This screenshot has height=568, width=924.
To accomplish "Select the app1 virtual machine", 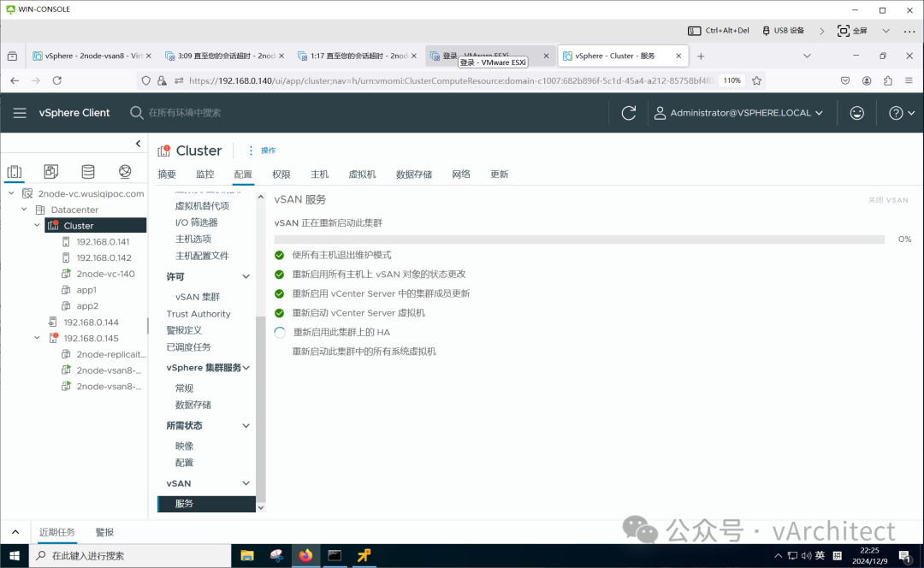I will point(86,290).
